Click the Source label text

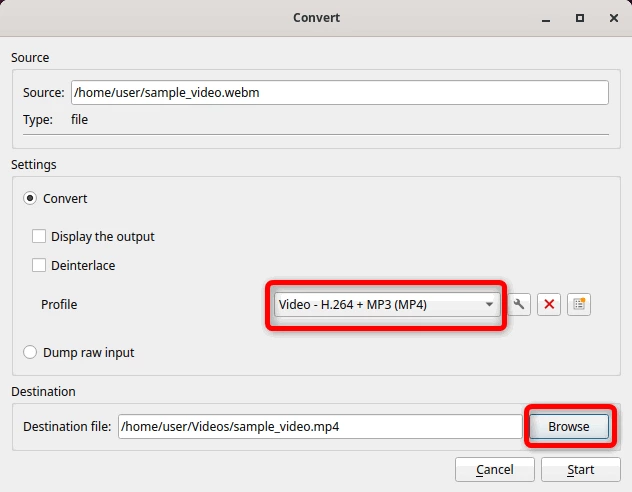[44, 93]
